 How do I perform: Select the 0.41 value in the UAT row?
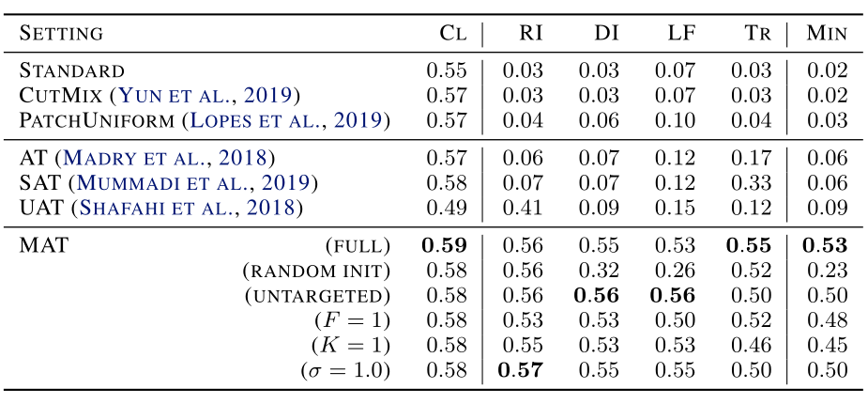(x=522, y=210)
